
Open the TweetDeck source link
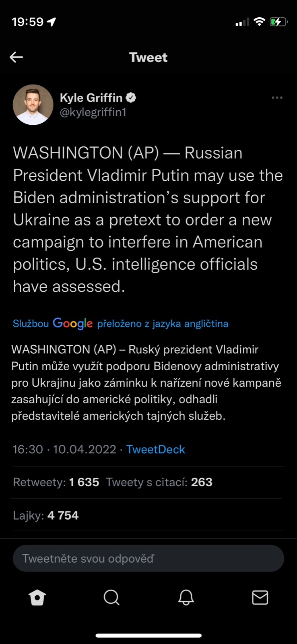click(155, 449)
